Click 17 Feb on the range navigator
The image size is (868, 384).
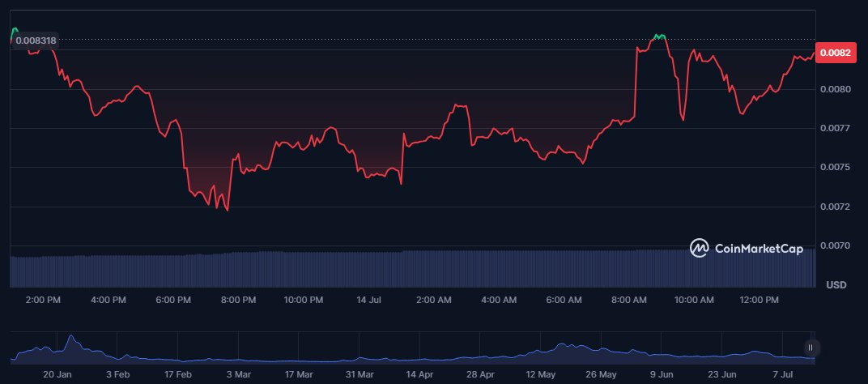click(x=178, y=374)
